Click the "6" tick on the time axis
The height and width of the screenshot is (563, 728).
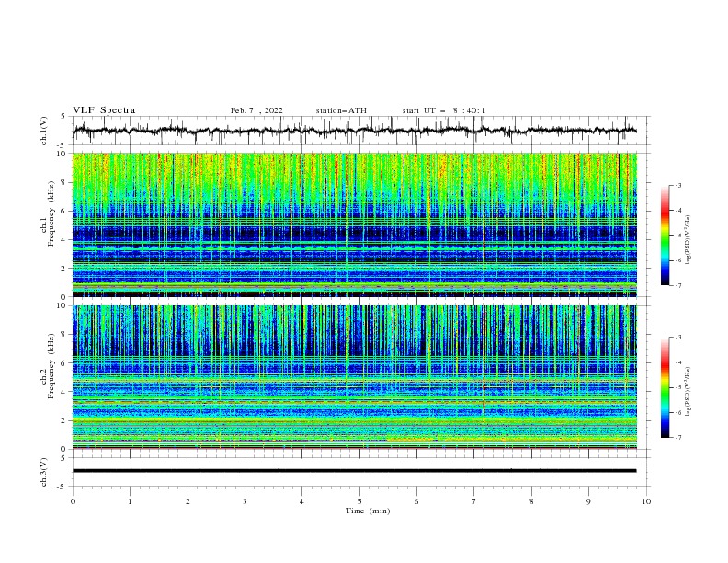point(416,501)
